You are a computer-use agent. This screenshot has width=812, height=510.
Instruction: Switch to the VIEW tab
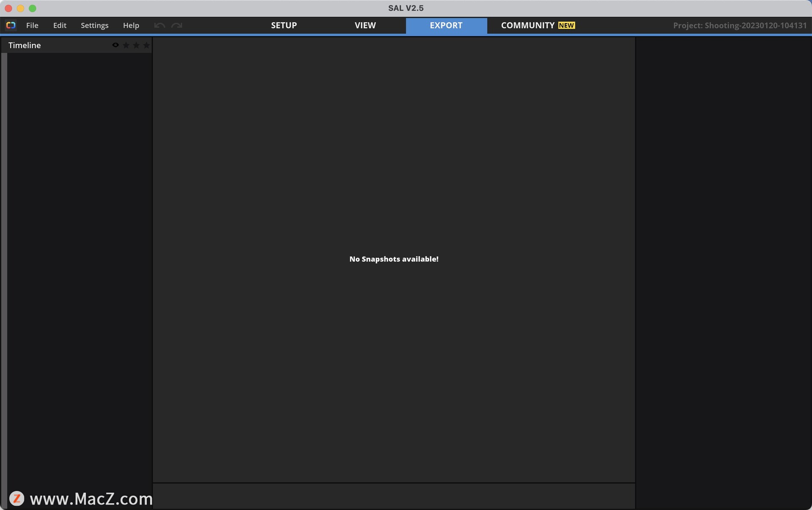click(365, 25)
